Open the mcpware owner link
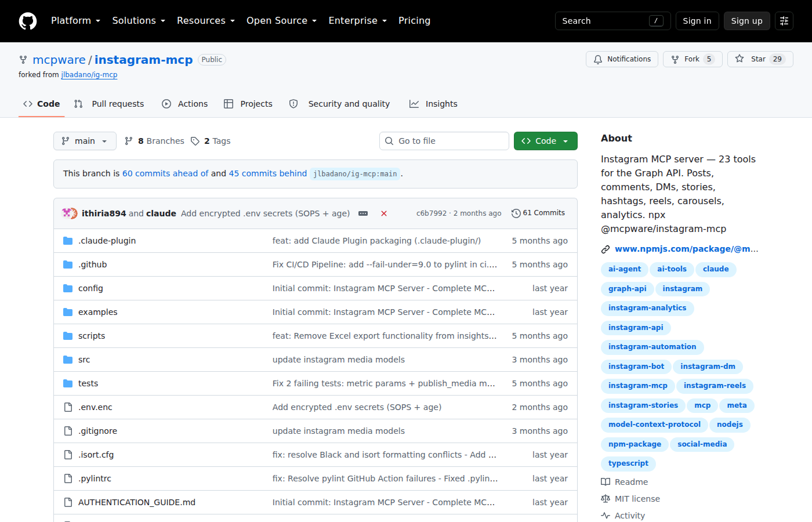This screenshot has height=522, width=812. (x=59, y=60)
